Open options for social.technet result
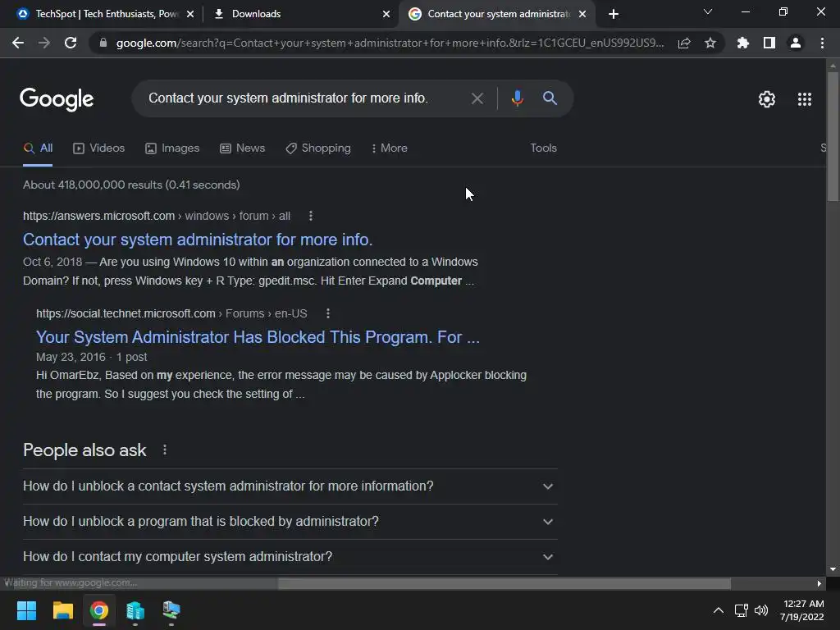The height and width of the screenshot is (630, 840). click(328, 313)
